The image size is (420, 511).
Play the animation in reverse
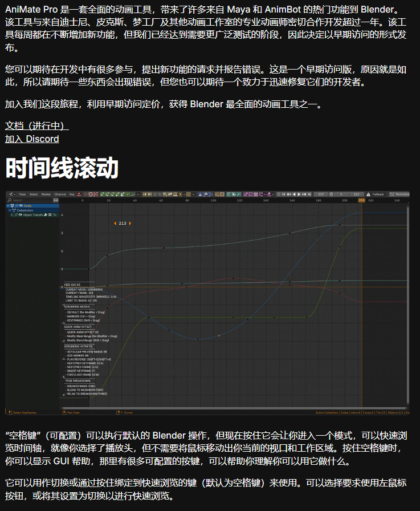click(x=294, y=194)
